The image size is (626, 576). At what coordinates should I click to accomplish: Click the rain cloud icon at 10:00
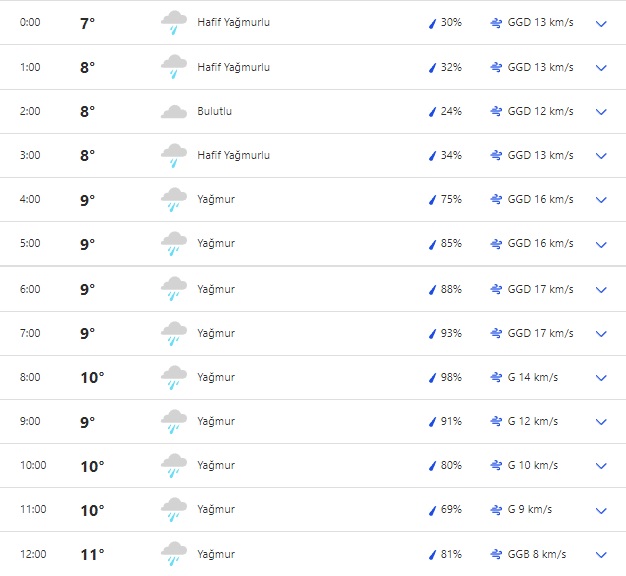pyautogui.click(x=174, y=466)
